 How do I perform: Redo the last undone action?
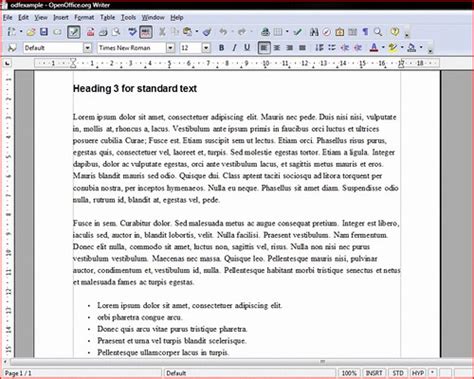pos(242,32)
